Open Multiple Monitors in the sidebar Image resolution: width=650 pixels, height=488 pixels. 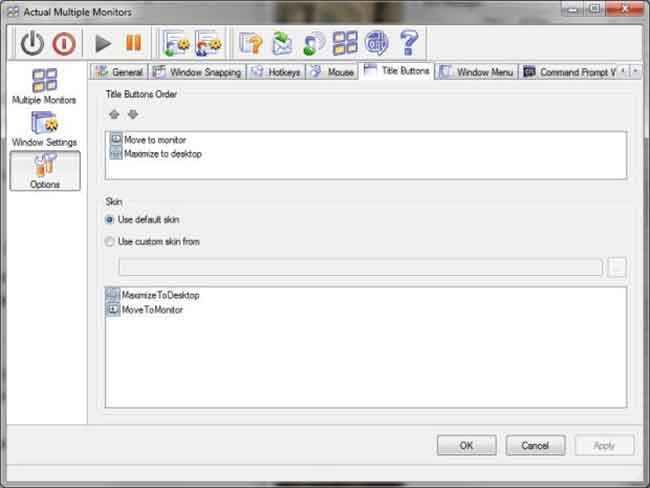coord(44,86)
